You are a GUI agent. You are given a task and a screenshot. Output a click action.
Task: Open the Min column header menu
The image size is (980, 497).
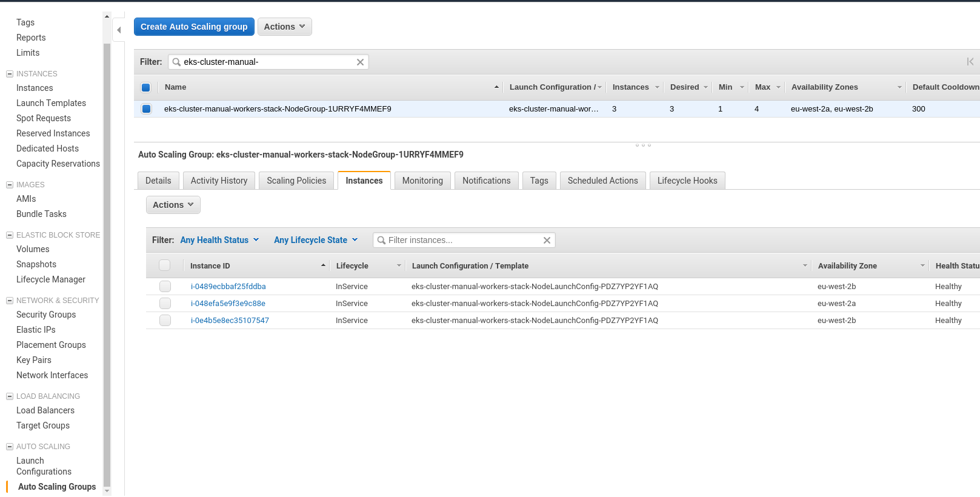[x=742, y=87]
